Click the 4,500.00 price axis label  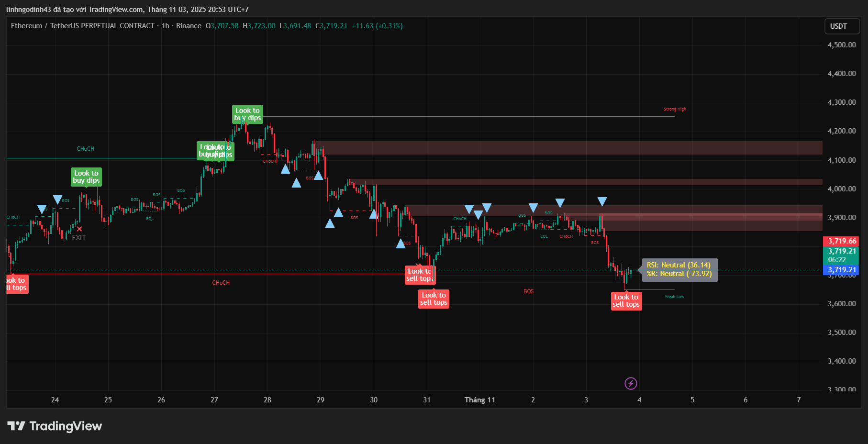tap(842, 45)
